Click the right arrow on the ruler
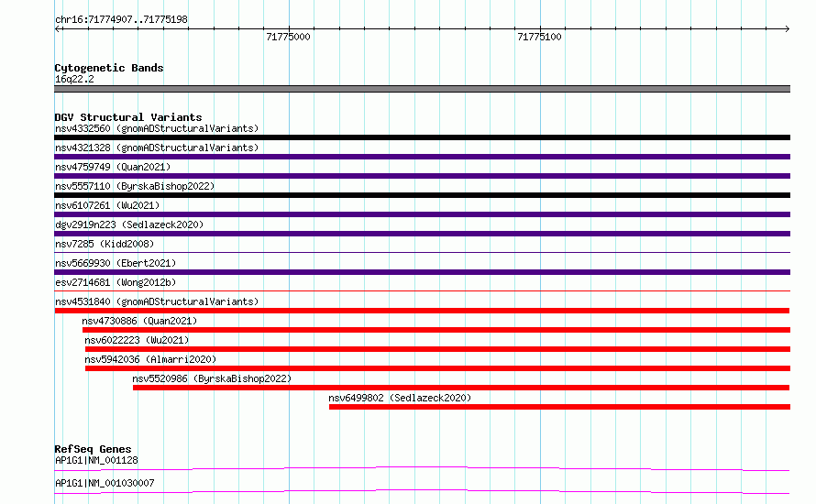816x504 pixels. point(787,29)
